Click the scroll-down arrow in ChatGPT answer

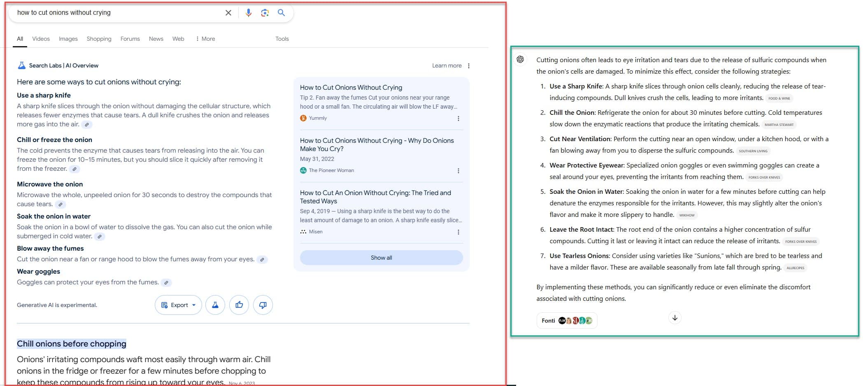675,318
